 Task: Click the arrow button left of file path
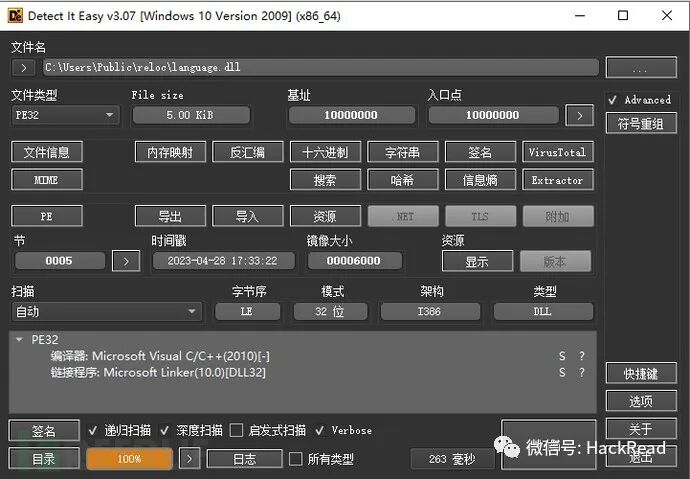pyautogui.click(x=24, y=68)
